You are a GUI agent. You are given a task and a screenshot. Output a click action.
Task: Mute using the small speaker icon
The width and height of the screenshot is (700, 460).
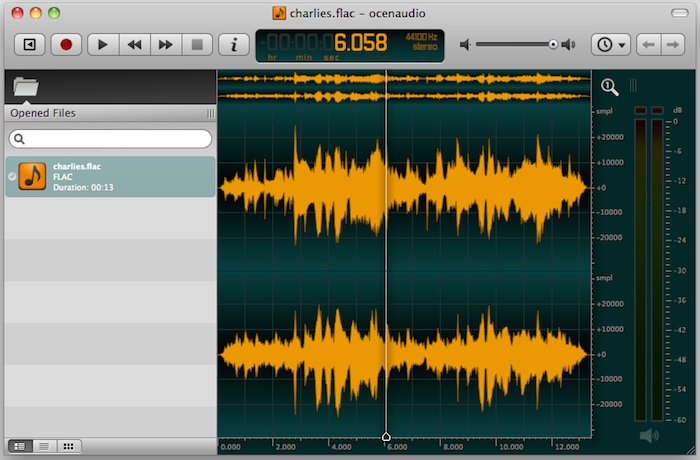click(465, 45)
